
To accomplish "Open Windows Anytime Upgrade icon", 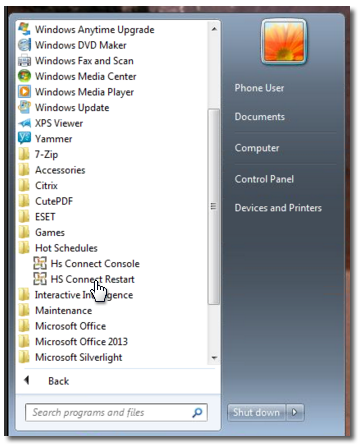I will point(24,29).
